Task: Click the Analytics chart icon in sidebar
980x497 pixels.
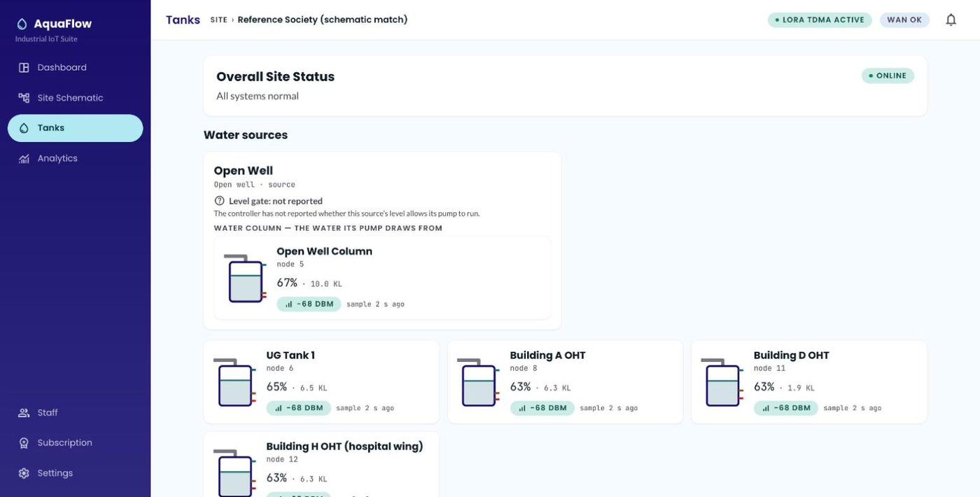Action: click(24, 158)
